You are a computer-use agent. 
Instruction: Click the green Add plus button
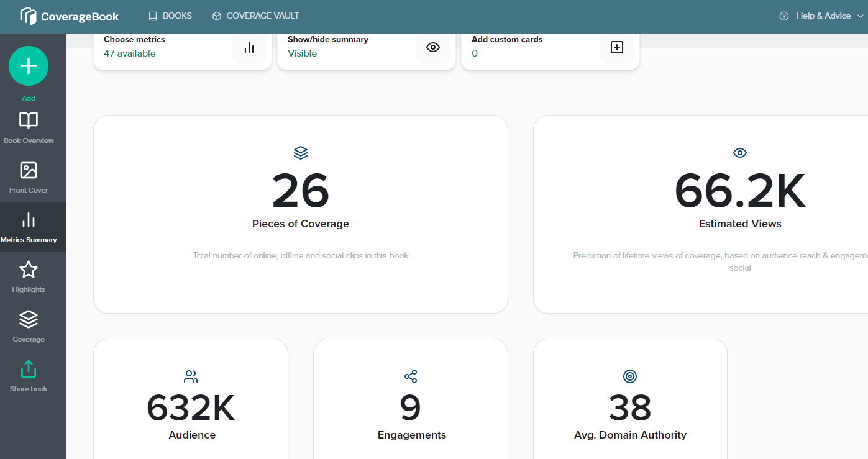pos(29,66)
